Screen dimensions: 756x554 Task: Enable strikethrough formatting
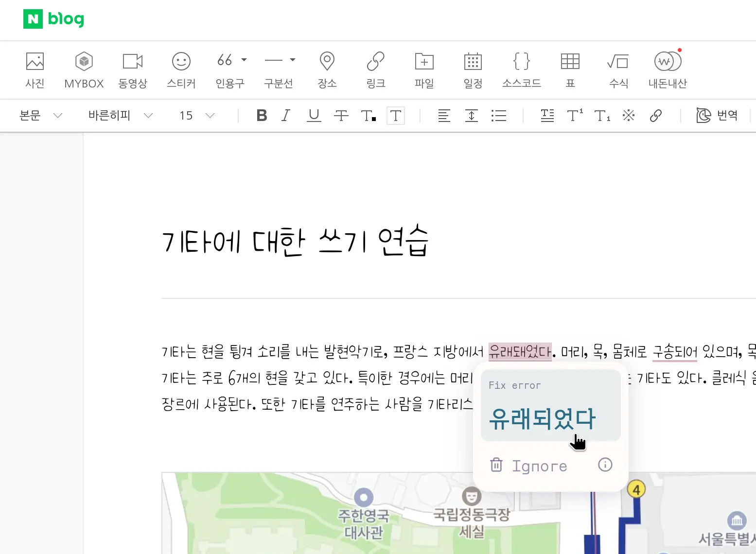coord(341,116)
